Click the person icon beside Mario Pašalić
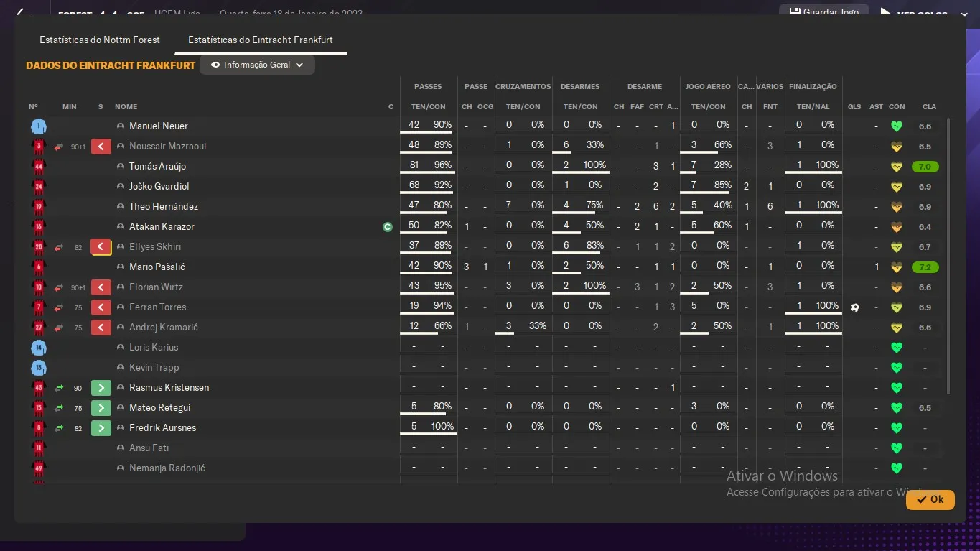The image size is (980, 551). click(121, 267)
